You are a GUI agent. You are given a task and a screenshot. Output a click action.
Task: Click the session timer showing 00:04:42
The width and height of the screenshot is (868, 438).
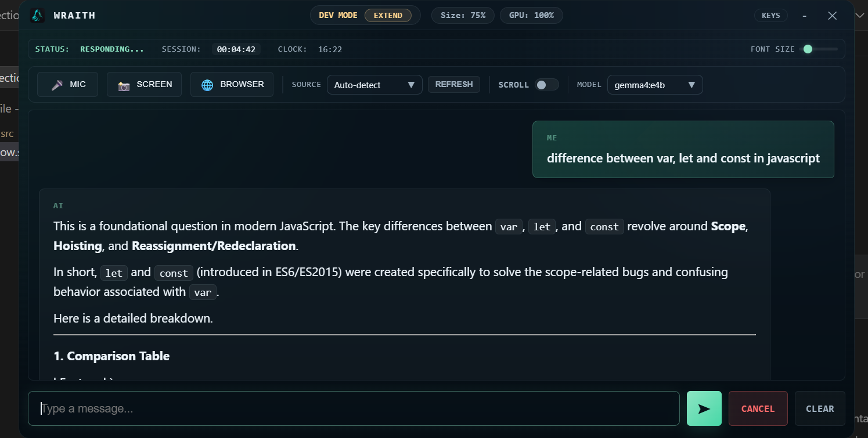click(236, 49)
